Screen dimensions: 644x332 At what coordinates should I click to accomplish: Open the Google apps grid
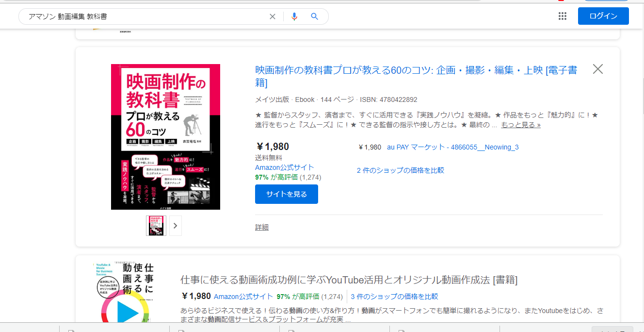563,16
